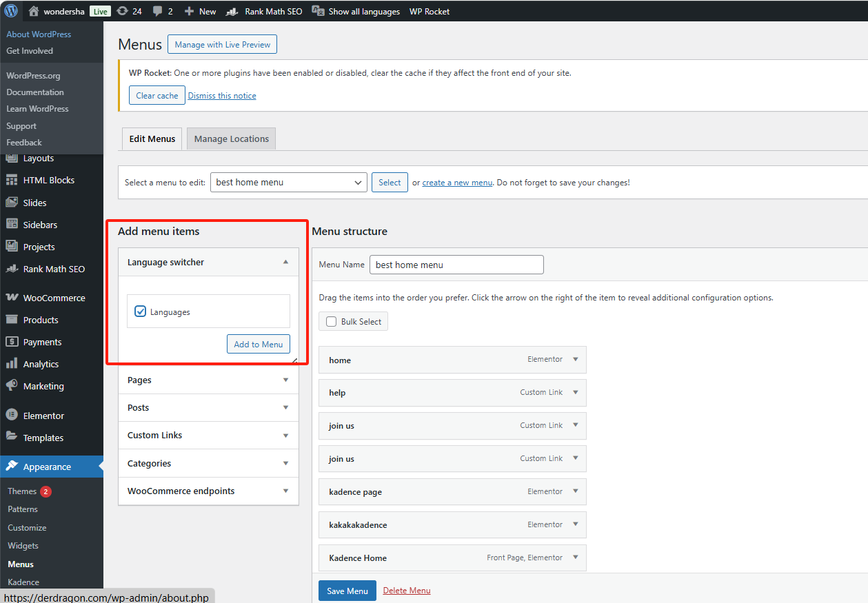Click the Save Menu button
Viewport: 868px width, 603px height.
click(347, 591)
